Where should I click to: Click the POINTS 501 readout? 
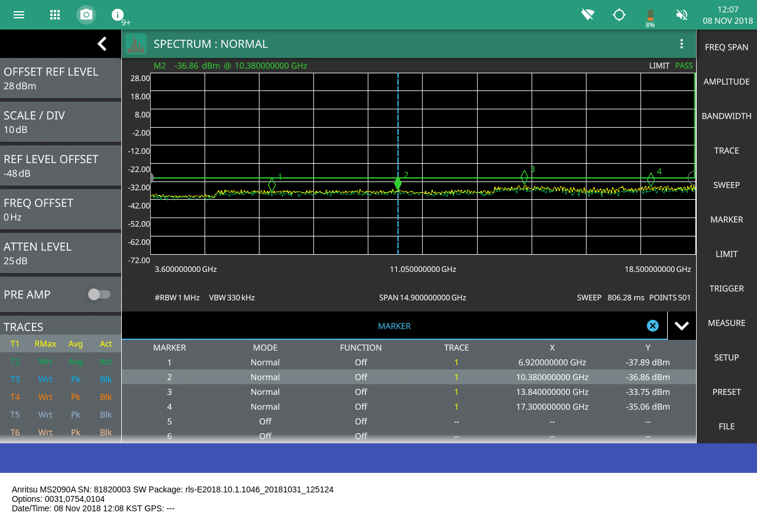[x=670, y=297]
